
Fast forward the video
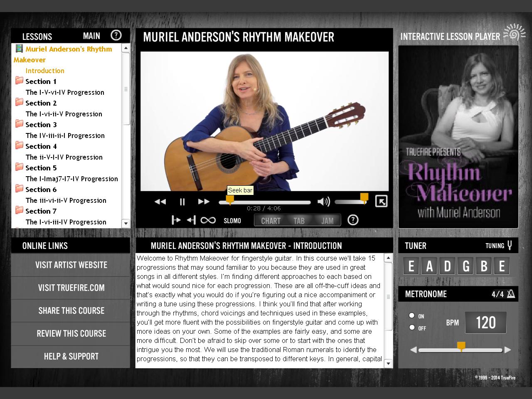coord(204,202)
